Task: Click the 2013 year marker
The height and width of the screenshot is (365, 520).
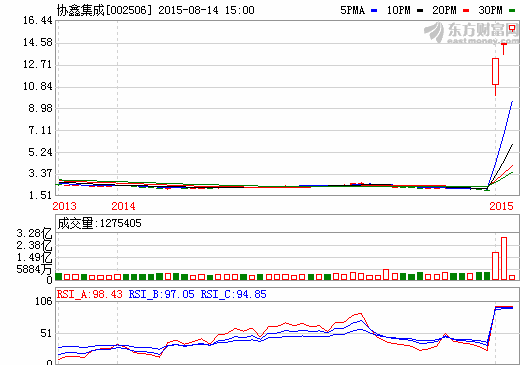Action: point(64,206)
